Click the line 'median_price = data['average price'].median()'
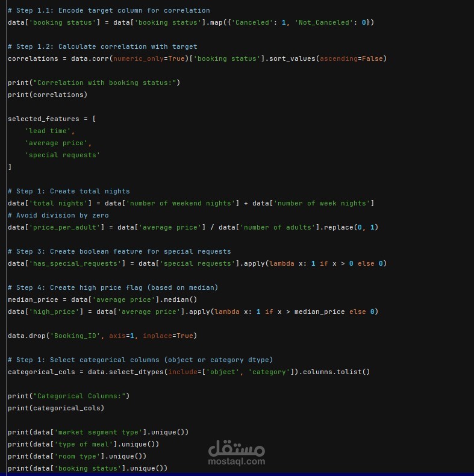 (x=102, y=299)
